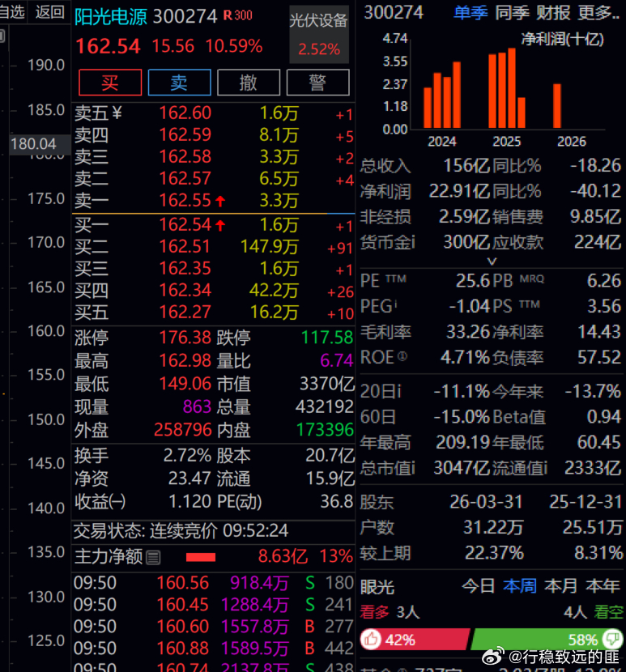The width and height of the screenshot is (626, 672).
Task: Click the R300 margin trading badge
Action: click(238, 15)
